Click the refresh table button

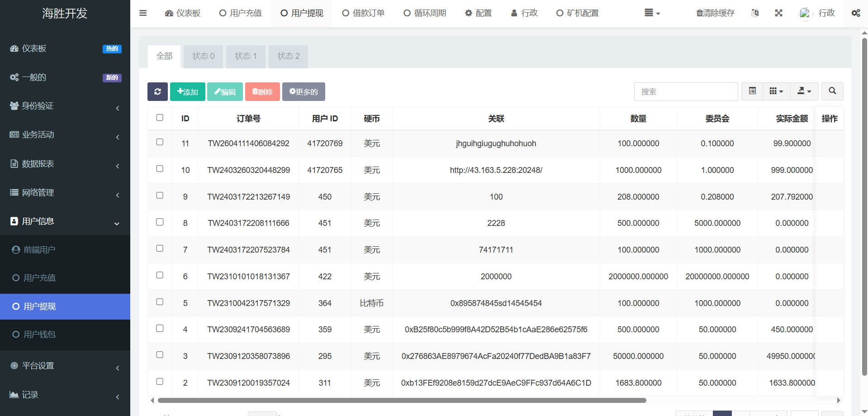[x=157, y=91]
